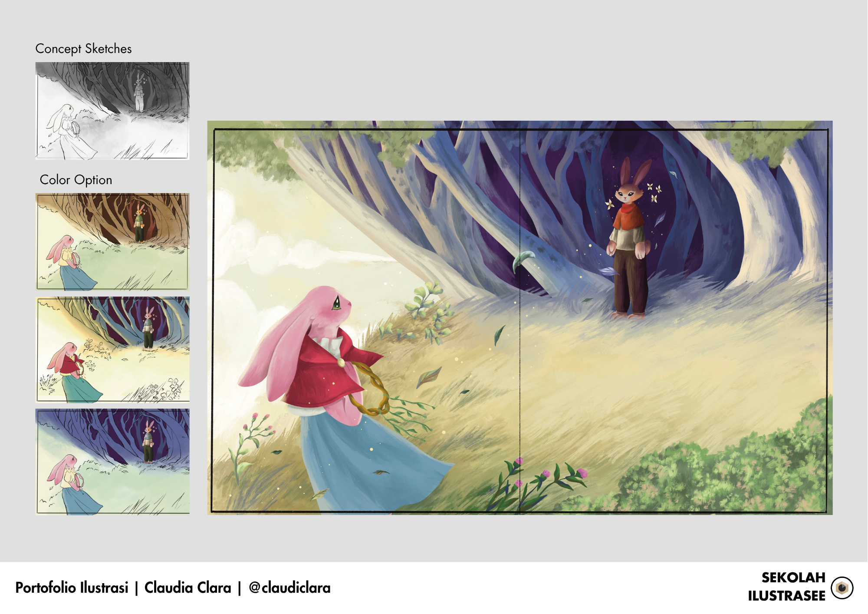This screenshot has width=868, height=614.
Task: Click the Color Option heading
Action: [x=76, y=180]
